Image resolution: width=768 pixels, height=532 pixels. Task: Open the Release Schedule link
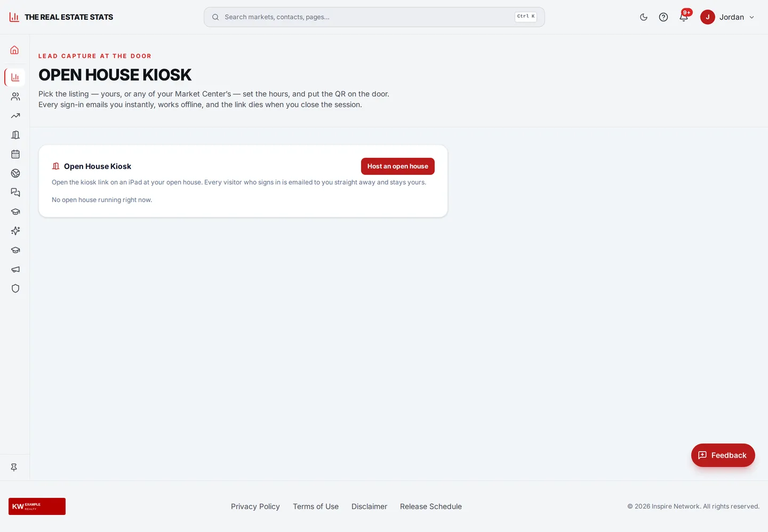431,506
